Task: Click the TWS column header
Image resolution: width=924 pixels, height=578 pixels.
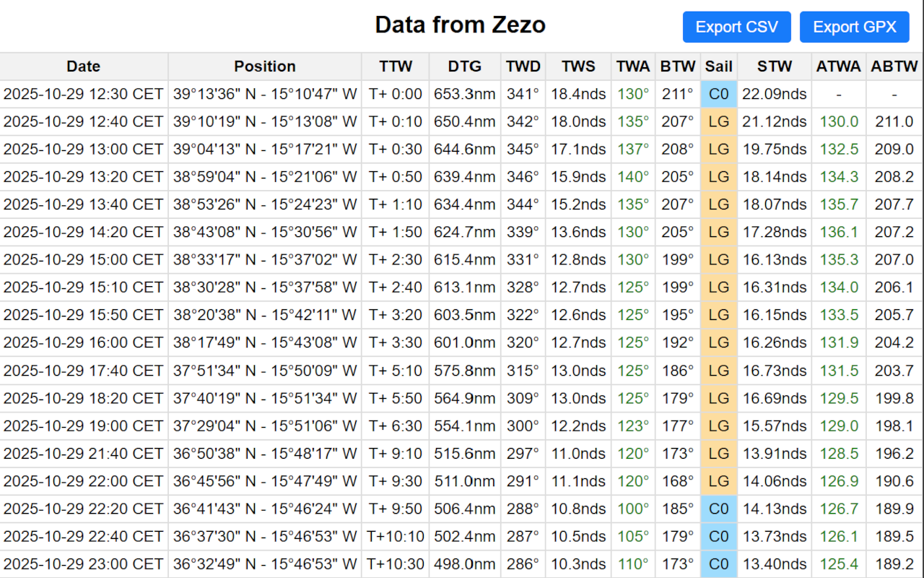Action: click(x=579, y=66)
